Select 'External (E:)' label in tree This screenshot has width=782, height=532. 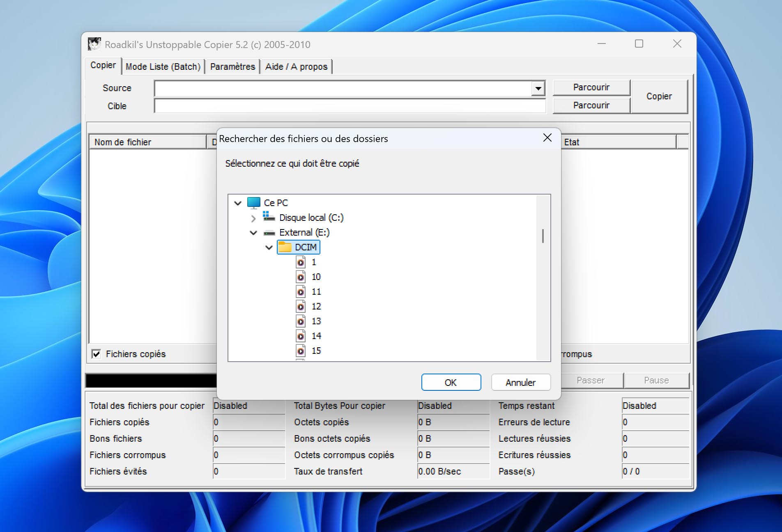304,232
